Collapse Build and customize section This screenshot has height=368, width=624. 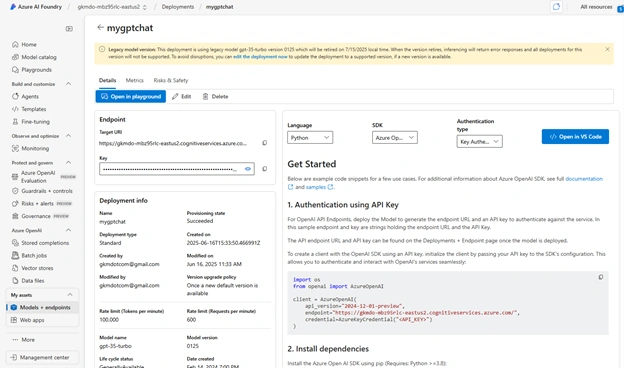68,84
